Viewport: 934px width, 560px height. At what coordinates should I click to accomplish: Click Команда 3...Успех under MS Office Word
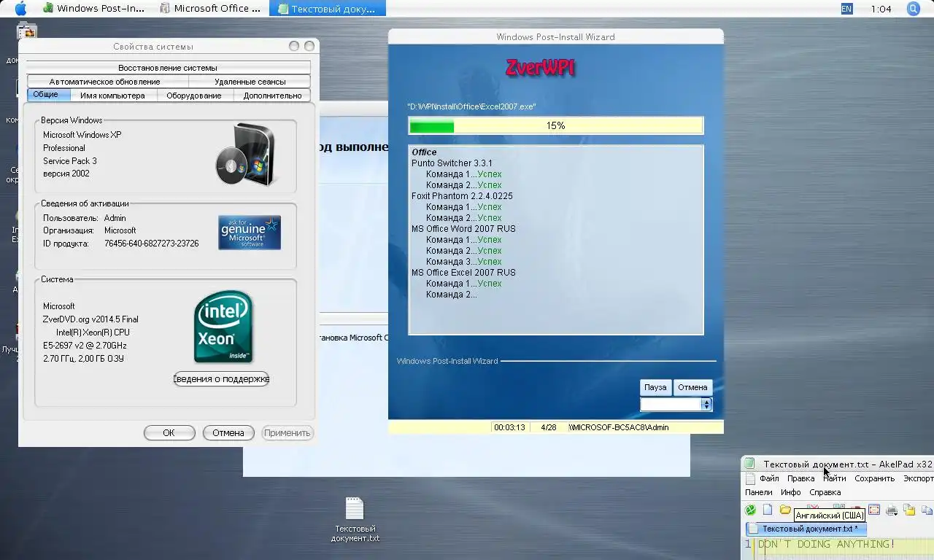[x=463, y=262]
